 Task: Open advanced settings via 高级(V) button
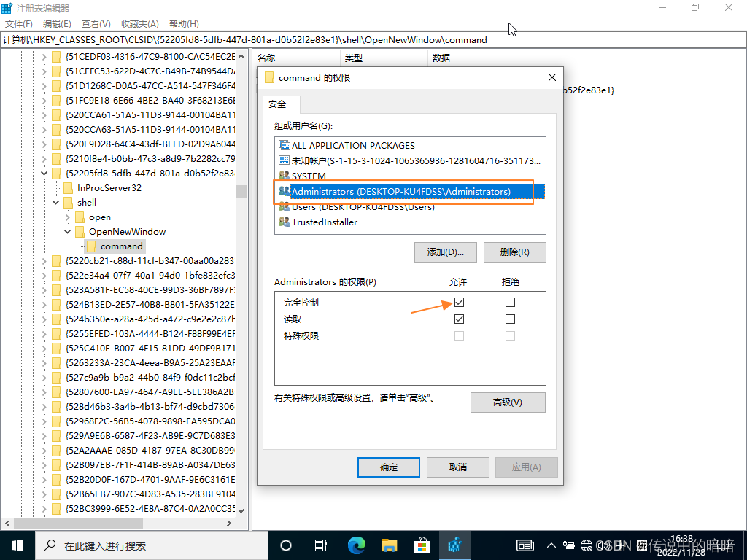[x=508, y=402]
